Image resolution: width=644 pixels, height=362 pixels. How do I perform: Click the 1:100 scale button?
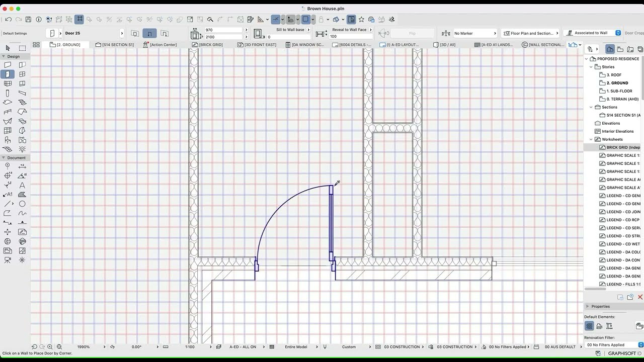(x=190, y=347)
